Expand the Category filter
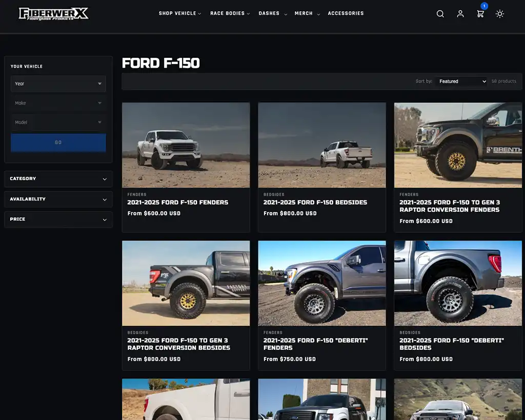Viewport: 525px width, 420px height. tap(58, 179)
